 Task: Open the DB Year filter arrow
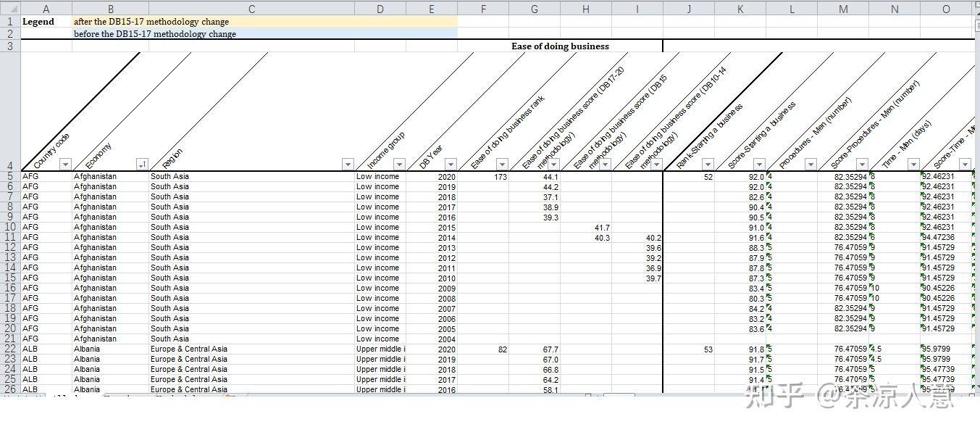tap(451, 165)
